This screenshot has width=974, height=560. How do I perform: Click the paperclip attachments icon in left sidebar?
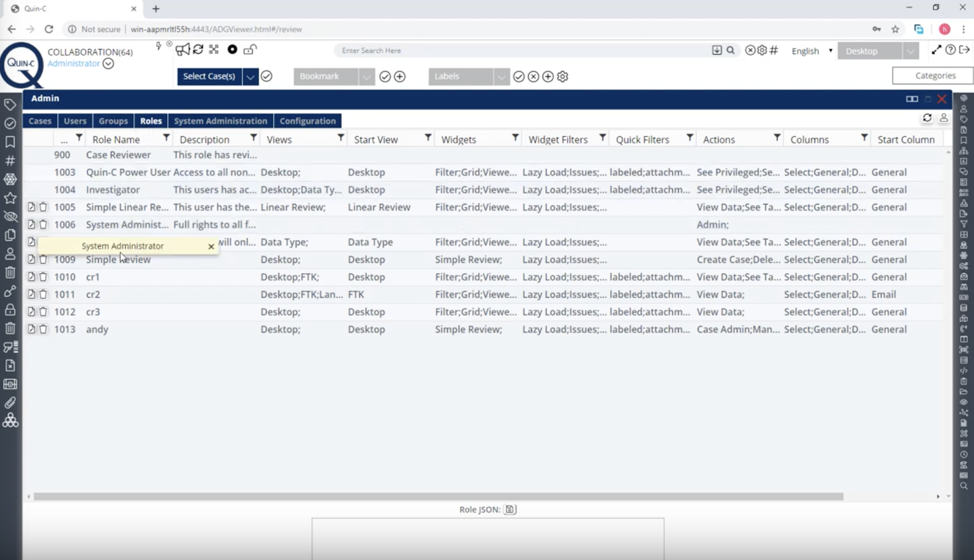[10, 403]
